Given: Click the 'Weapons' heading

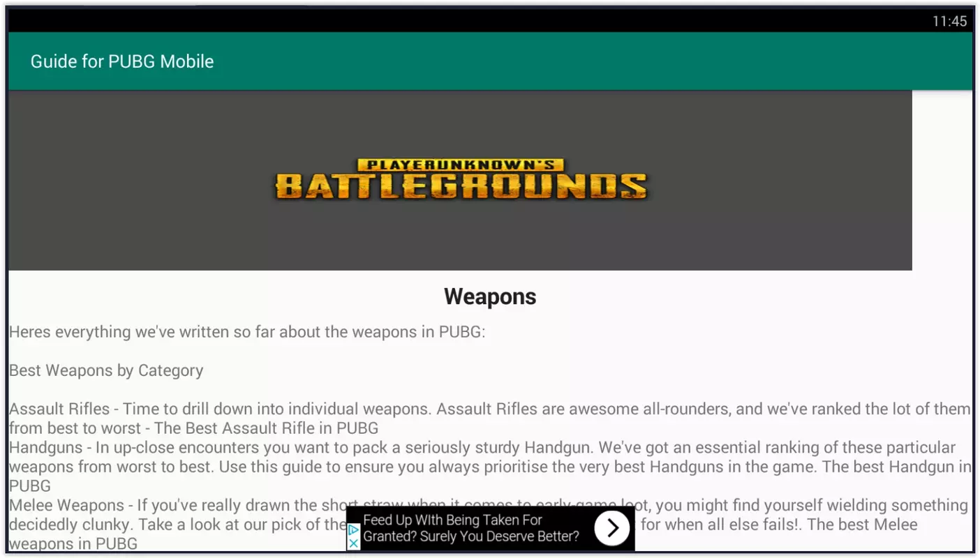Looking at the screenshot, I should pos(490,296).
